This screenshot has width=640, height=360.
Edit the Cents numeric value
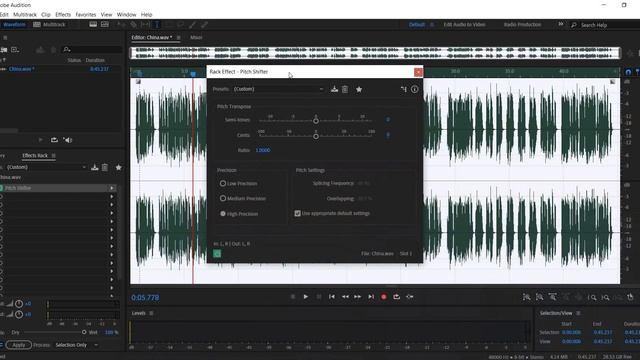click(x=388, y=135)
